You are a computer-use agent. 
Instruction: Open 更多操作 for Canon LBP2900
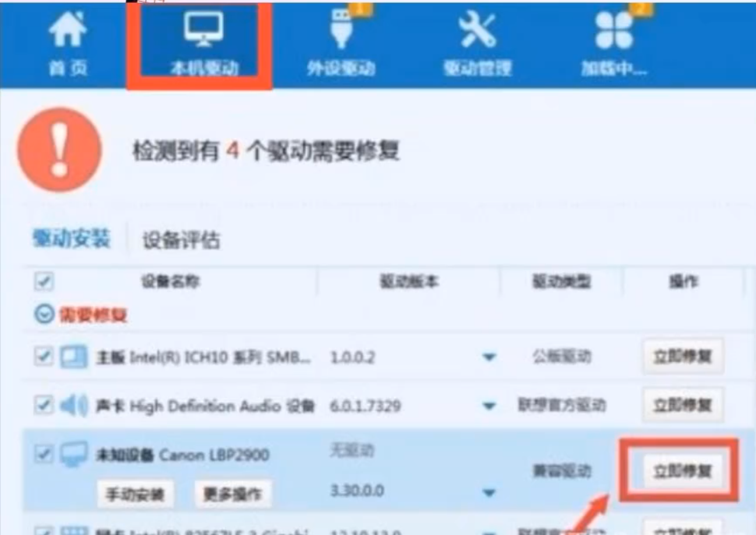point(232,495)
